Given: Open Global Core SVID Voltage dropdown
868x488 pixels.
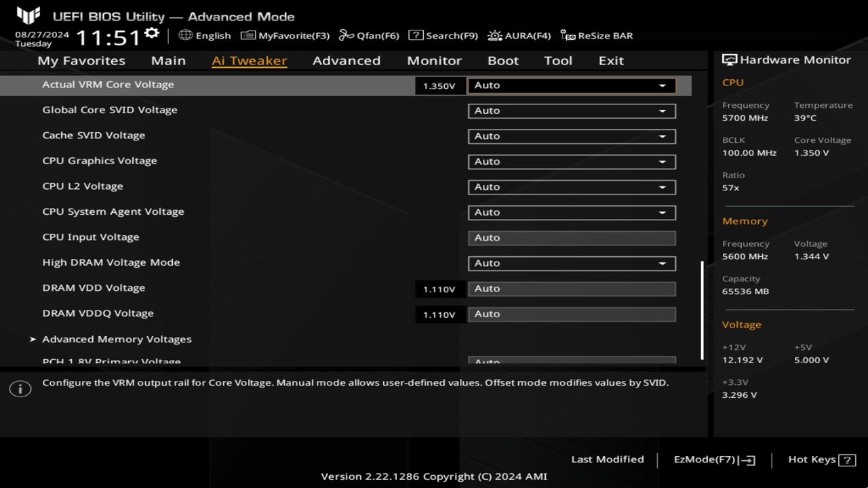Looking at the screenshot, I should tap(572, 110).
